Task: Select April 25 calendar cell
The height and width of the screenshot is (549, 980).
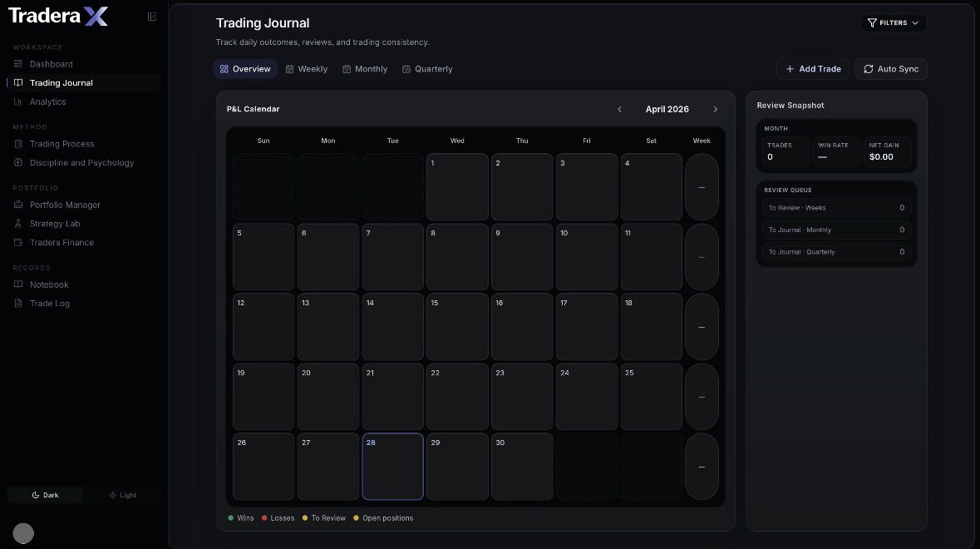Action: (x=651, y=397)
